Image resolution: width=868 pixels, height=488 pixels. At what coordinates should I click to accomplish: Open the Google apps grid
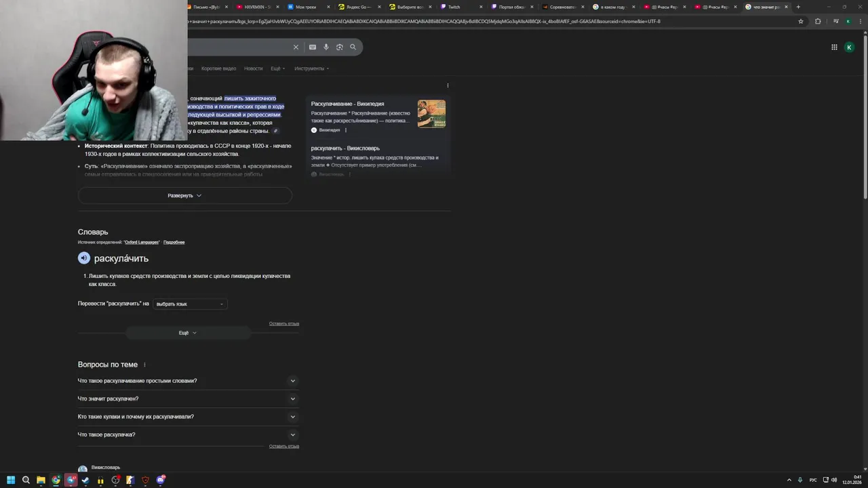click(834, 47)
